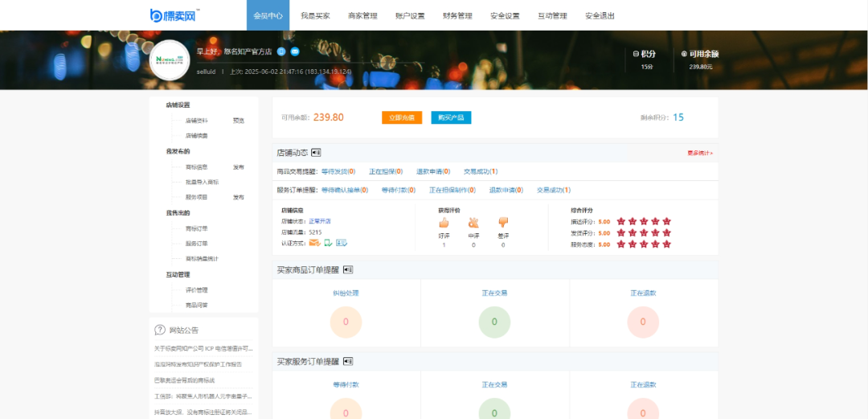Open the 更多统计 link

[699, 153]
